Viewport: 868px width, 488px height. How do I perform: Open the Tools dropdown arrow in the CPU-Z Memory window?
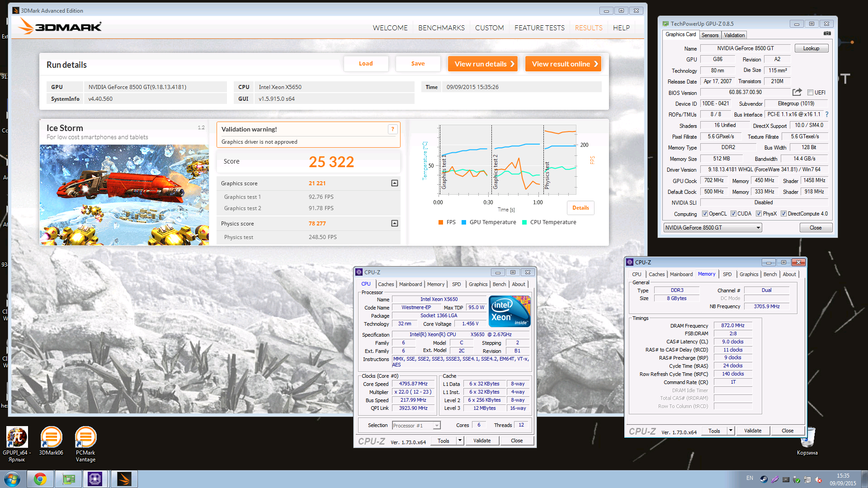click(x=731, y=431)
